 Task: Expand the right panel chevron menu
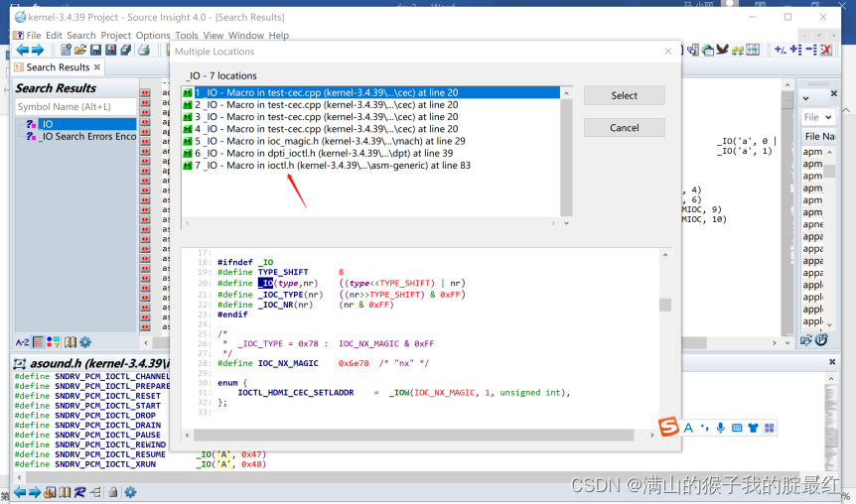805,98
